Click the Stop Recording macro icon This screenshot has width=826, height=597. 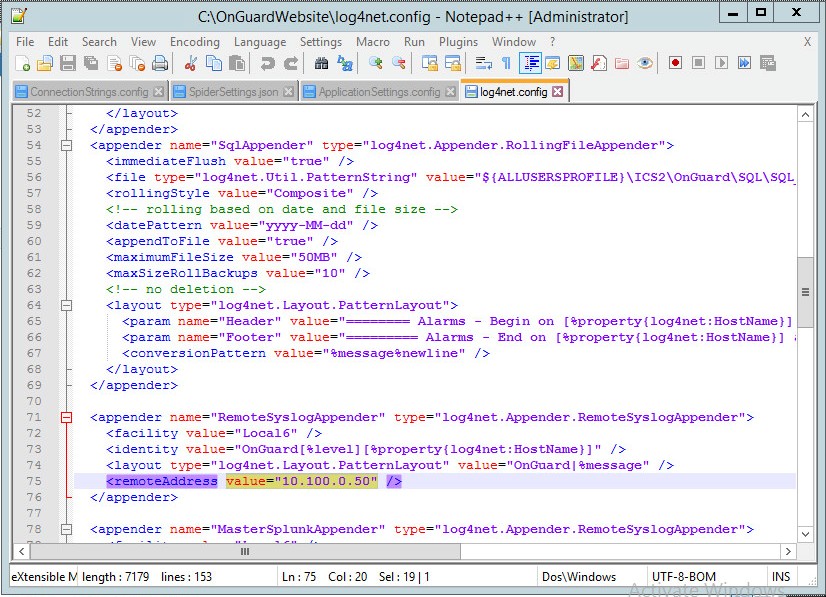(x=699, y=63)
